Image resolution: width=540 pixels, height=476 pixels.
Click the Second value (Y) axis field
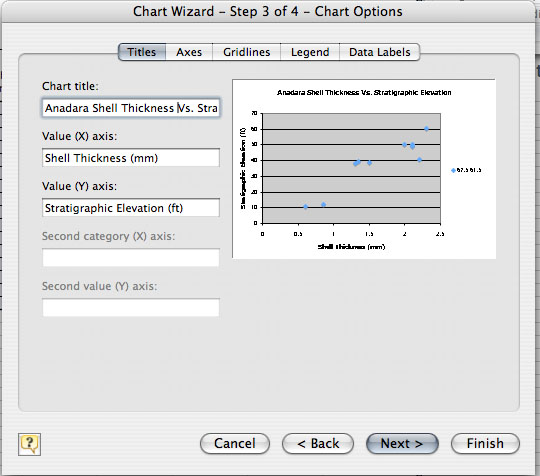131,308
